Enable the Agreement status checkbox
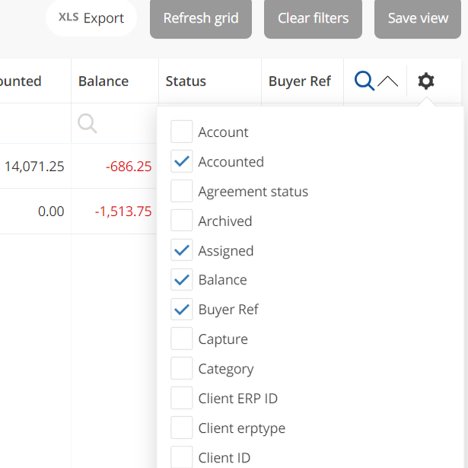468x468 pixels. tap(182, 191)
